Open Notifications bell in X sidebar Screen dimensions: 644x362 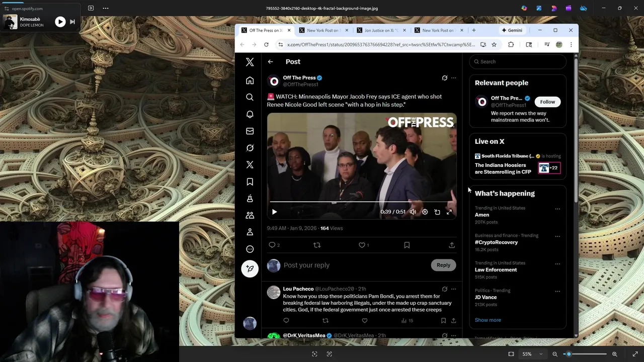coord(250,114)
